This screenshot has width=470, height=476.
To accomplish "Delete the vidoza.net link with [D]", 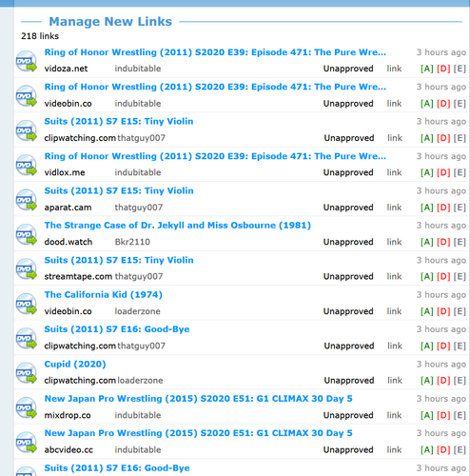I will [443, 69].
